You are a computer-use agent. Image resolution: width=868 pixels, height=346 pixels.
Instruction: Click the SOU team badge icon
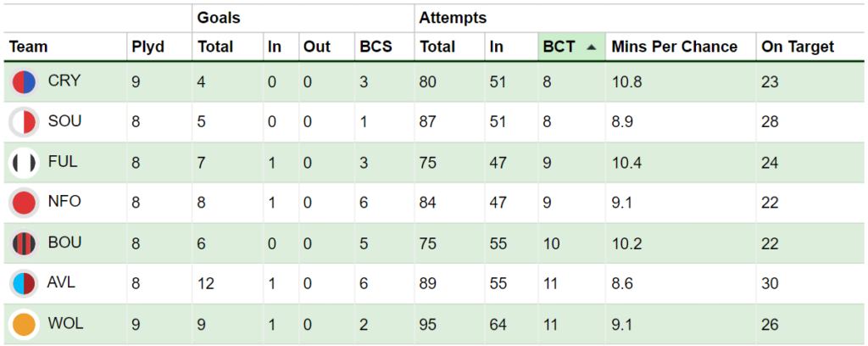point(24,122)
